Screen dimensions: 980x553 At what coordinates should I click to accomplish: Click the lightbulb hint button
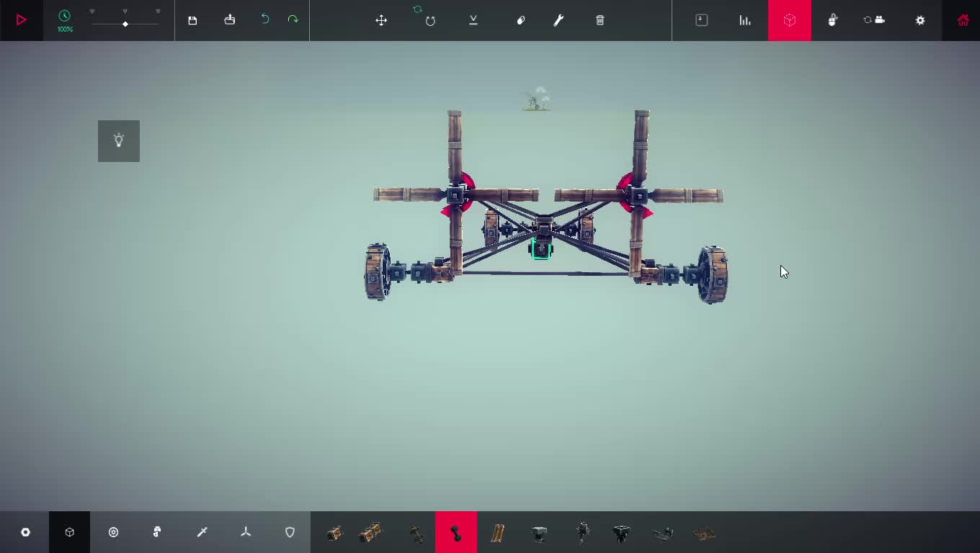pos(119,141)
